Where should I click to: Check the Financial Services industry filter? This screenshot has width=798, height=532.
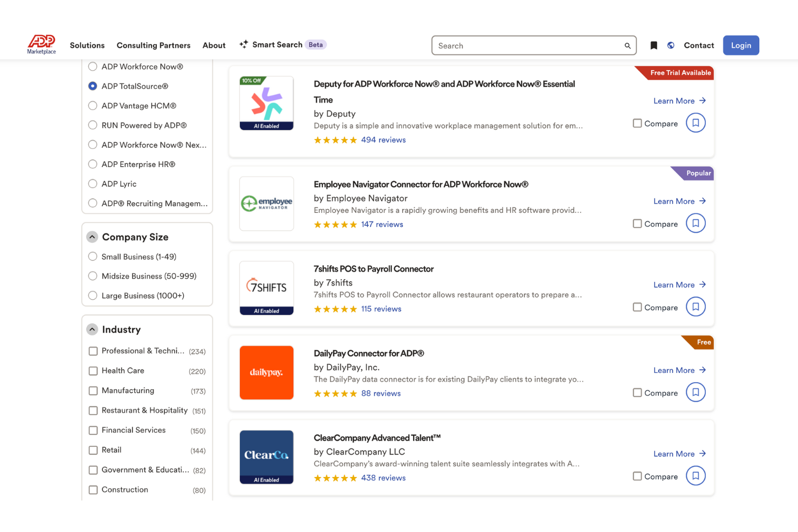point(93,430)
